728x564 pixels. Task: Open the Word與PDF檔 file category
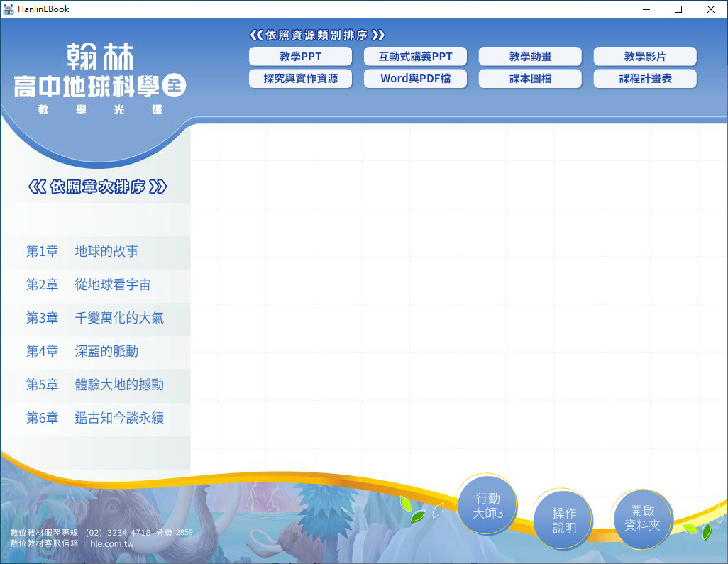[x=415, y=79]
